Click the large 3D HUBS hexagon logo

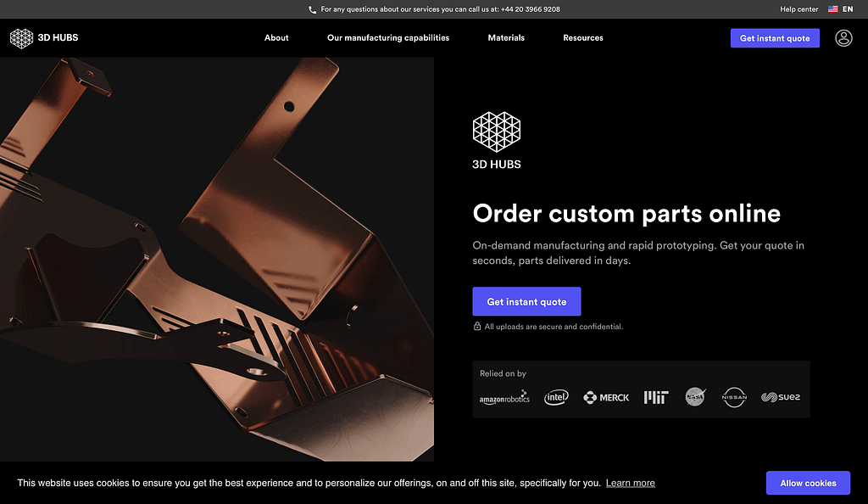[497, 132]
